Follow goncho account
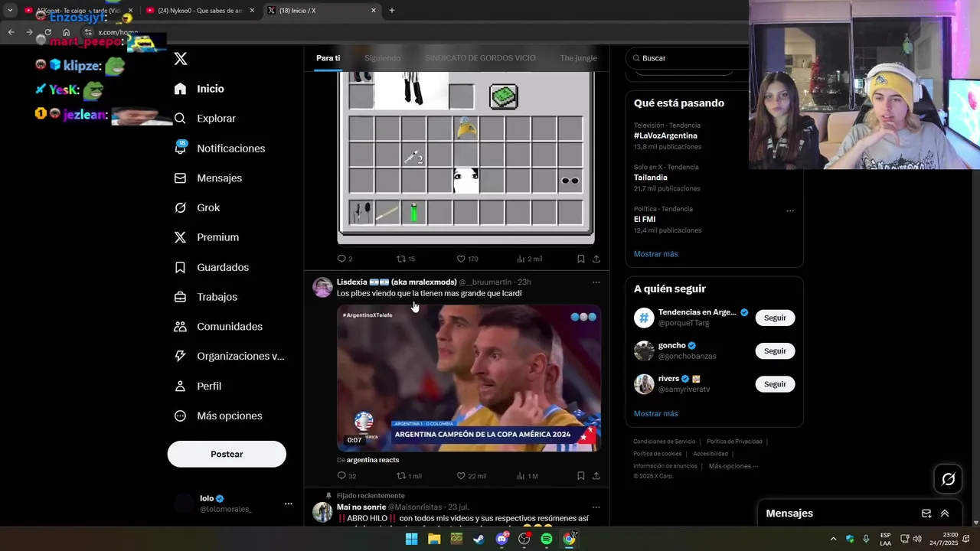 click(x=775, y=350)
